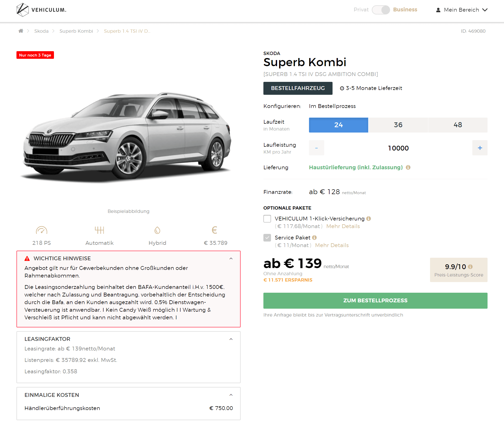504x426 pixels.
Task: Open the Mein Bereich dropdown
Action: 462,10
